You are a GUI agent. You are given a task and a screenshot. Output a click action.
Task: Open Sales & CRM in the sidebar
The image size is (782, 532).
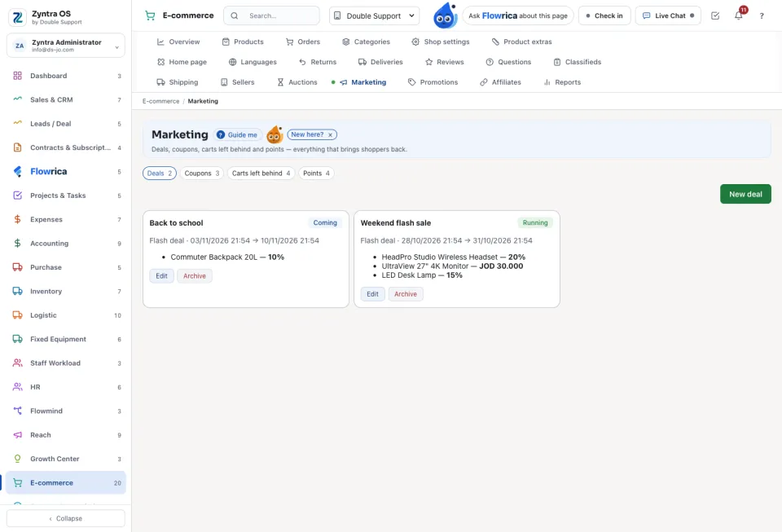[66, 99]
